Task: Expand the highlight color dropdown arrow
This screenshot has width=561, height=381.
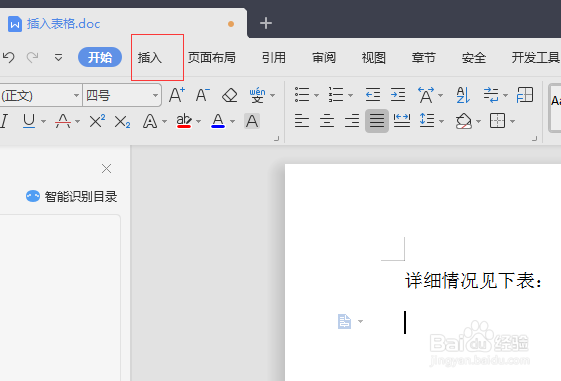Action: pos(198,122)
